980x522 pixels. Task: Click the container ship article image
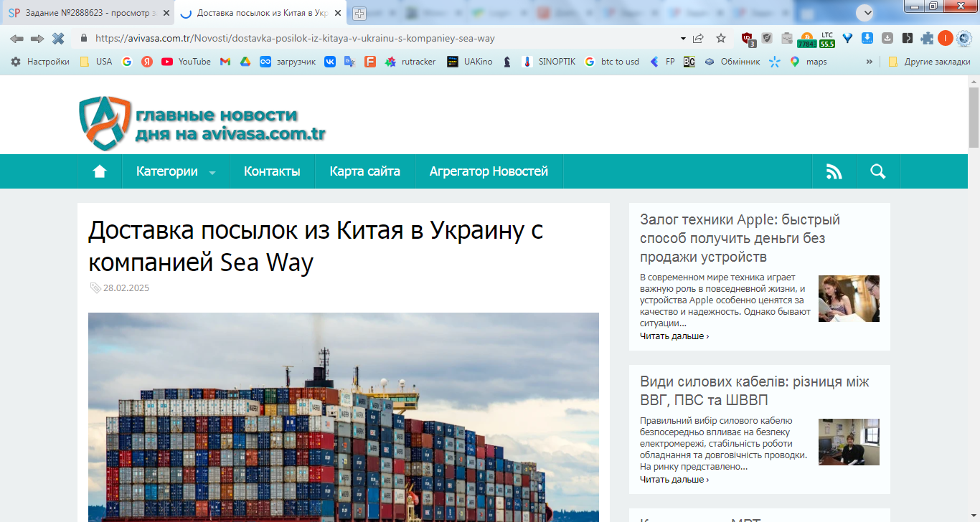(x=344, y=417)
